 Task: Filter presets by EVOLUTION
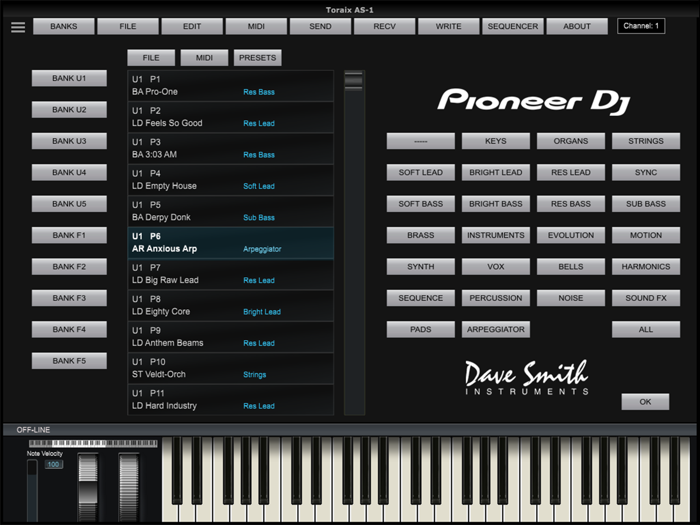coord(571,235)
